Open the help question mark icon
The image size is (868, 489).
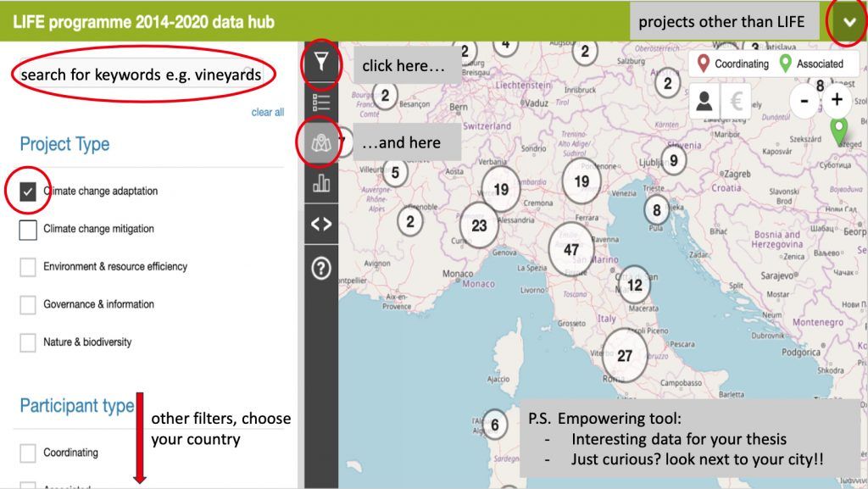pyautogui.click(x=321, y=269)
